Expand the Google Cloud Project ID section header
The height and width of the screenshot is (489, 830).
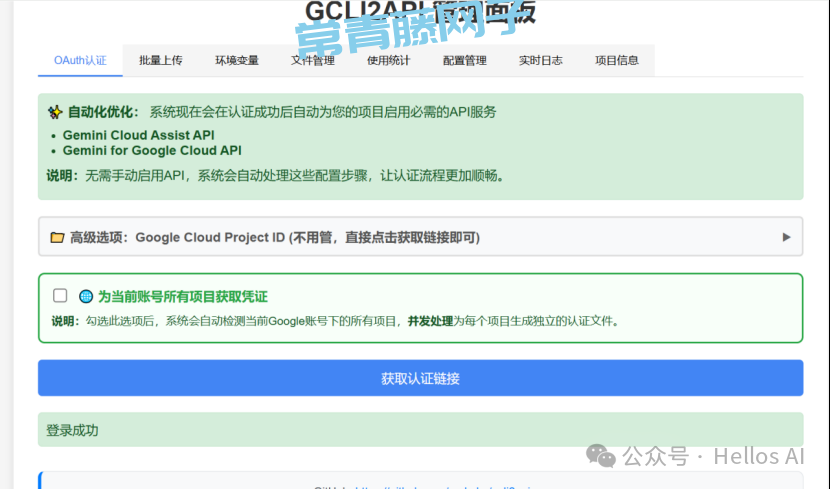coord(300,238)
